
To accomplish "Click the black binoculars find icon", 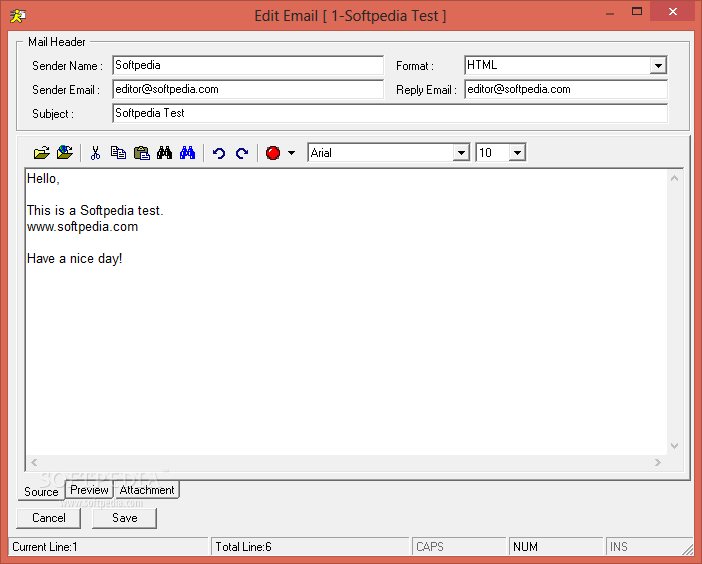I will click(x=164, y=153).
